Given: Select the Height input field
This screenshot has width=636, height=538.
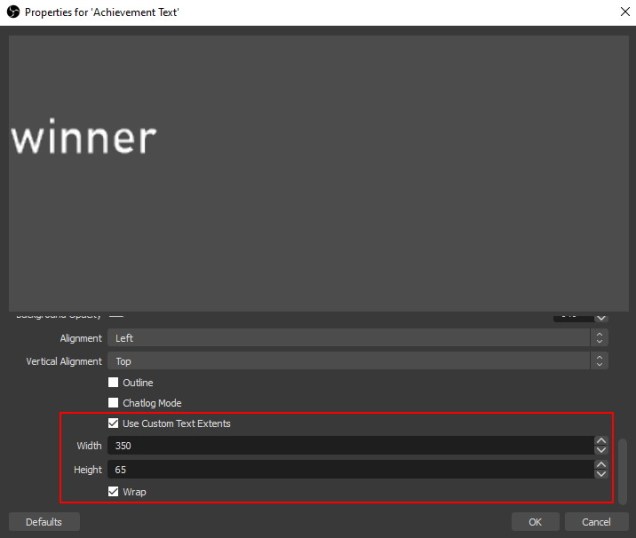Looking at the screenshot, I should pos(350,469).
